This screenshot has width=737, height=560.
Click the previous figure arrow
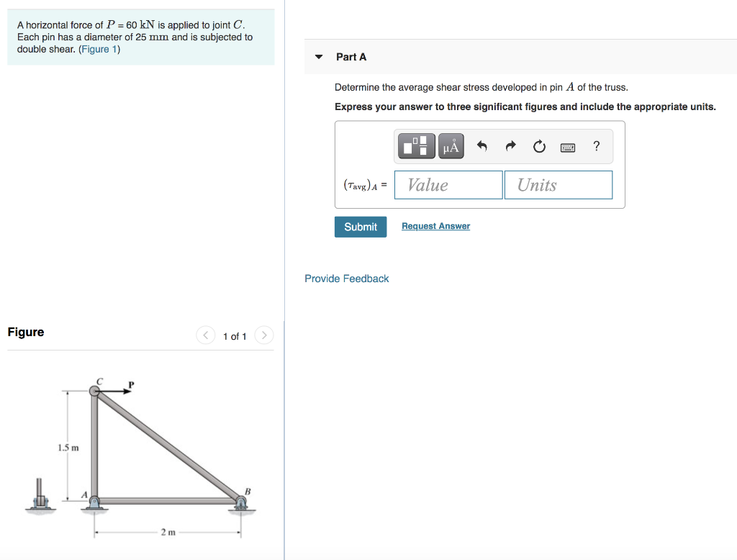point(205,335)
